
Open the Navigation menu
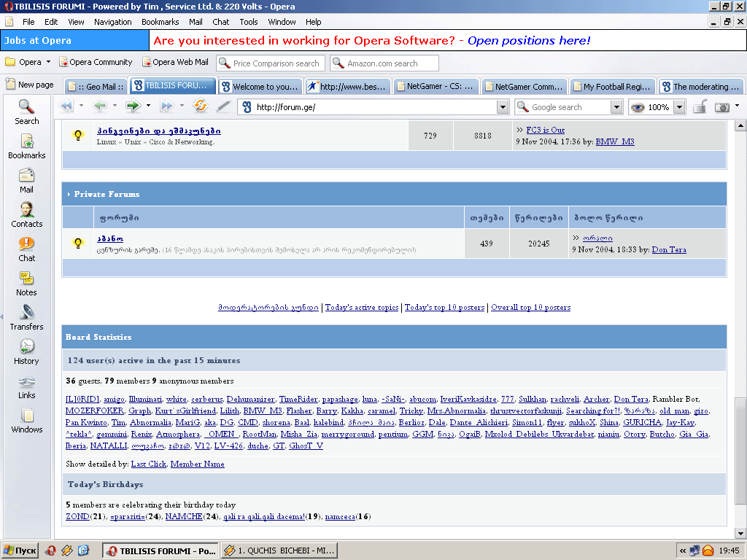[113, 22]
